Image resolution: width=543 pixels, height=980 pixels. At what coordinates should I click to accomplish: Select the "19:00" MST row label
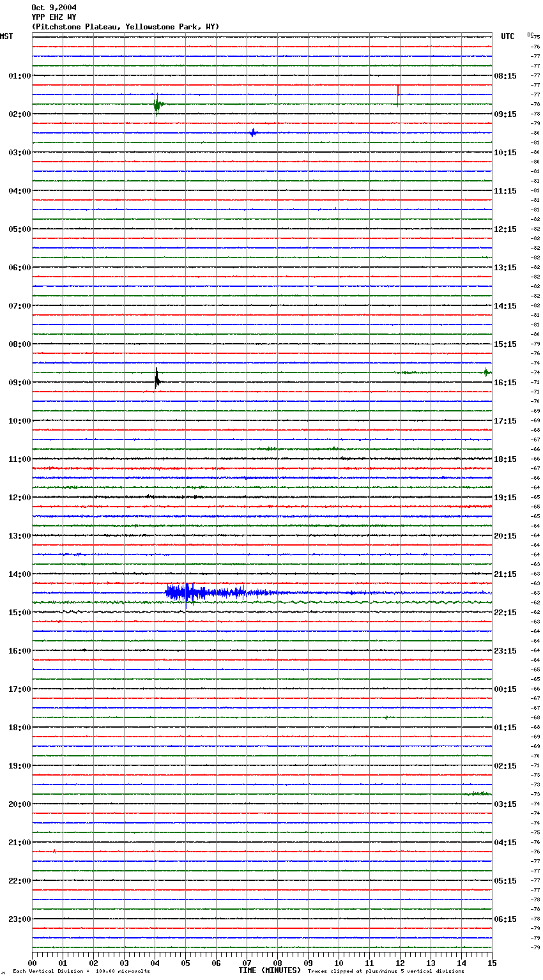pyautogui.click(x=20, y=766)
